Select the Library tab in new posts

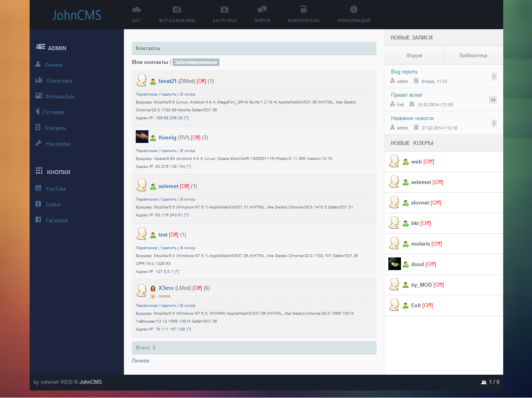[473, 56]
